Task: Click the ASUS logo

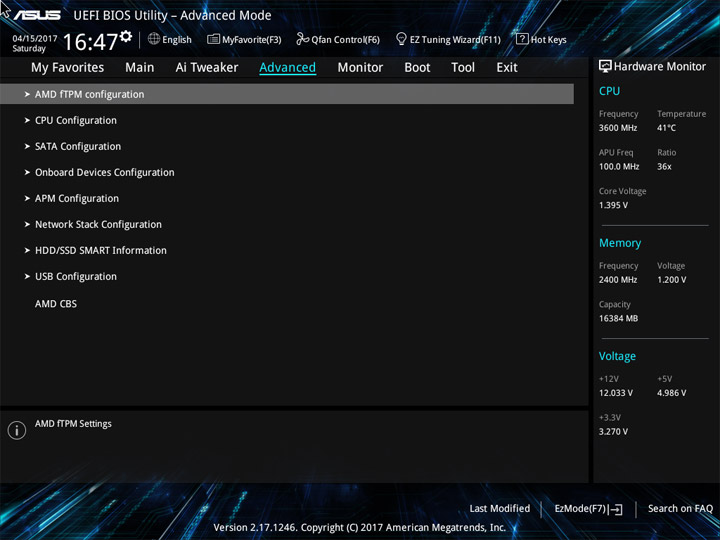Action: 37,16
